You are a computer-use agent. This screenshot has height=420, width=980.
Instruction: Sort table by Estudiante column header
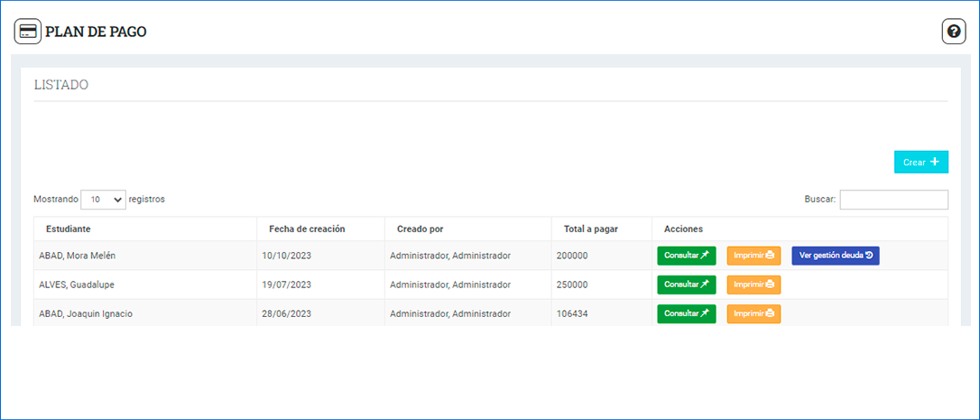point(69,229)
